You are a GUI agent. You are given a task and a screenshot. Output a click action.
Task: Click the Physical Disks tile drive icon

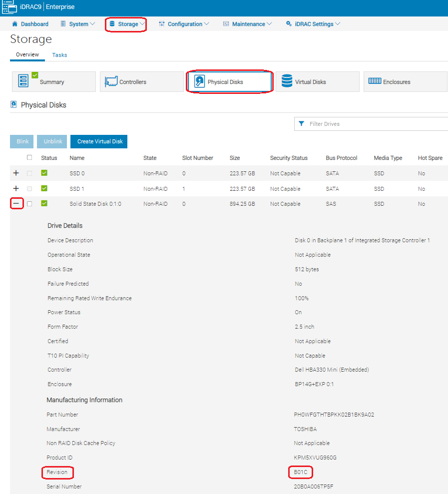(x=199, y=81)
